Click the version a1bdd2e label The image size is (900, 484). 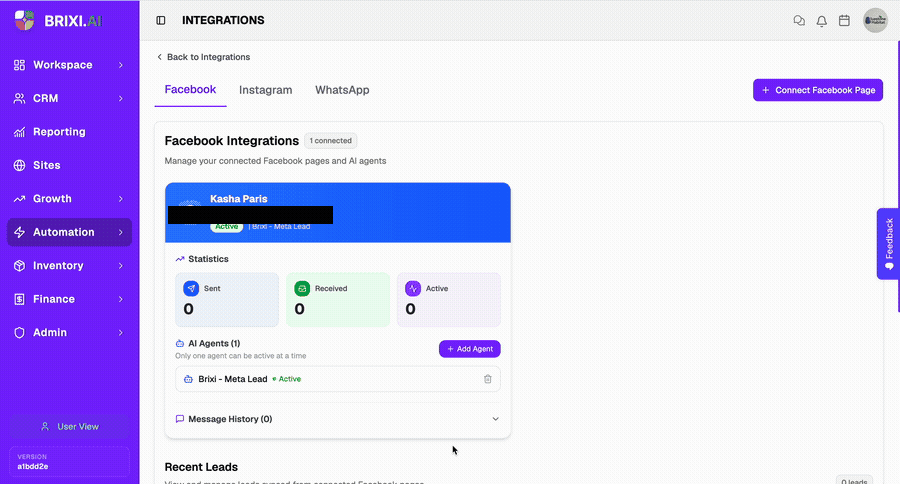[x=33, y=466]
